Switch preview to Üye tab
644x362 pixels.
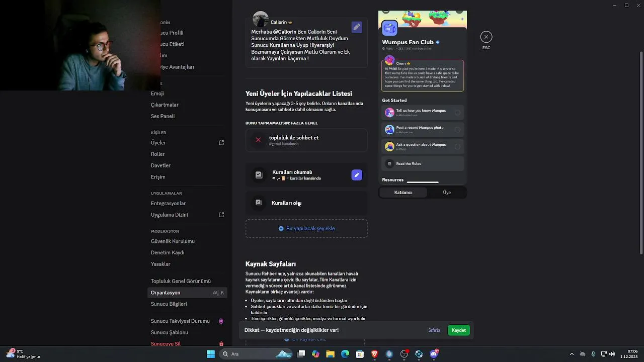click(x=447, y=193)
